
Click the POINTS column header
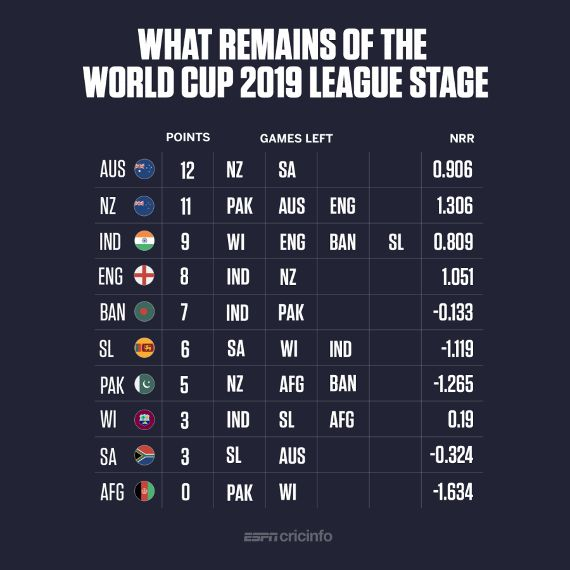tap(188, 137)
